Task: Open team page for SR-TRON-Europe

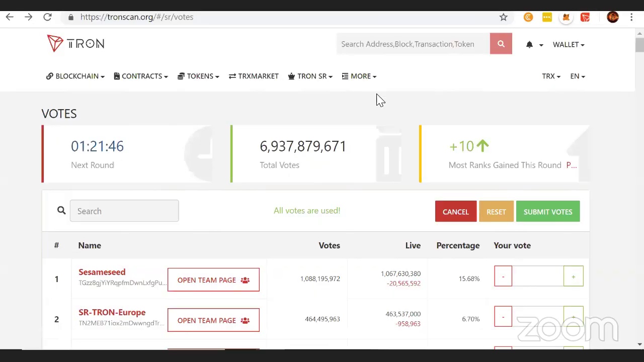Action: point(213,320)
